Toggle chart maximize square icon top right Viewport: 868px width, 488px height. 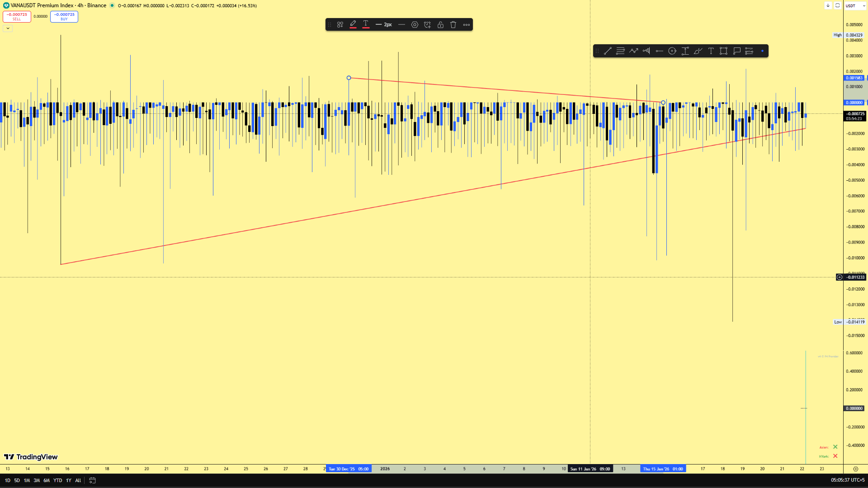click(837, 5)
